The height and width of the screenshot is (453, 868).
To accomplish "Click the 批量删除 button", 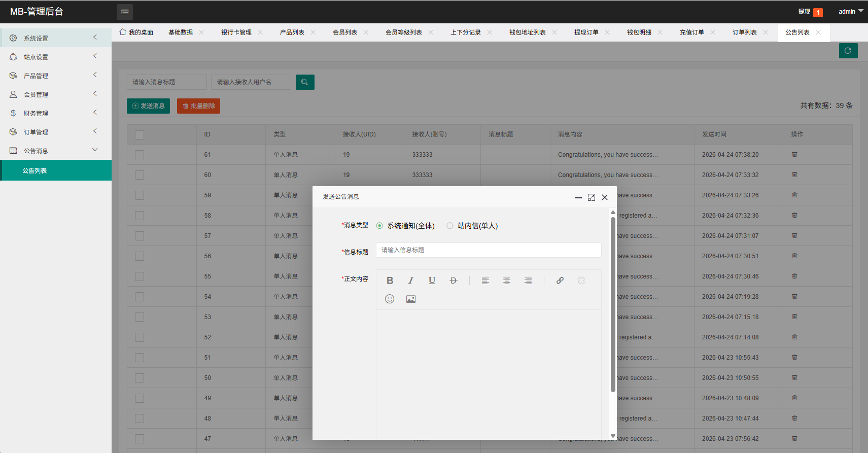I will click(198, 106).
